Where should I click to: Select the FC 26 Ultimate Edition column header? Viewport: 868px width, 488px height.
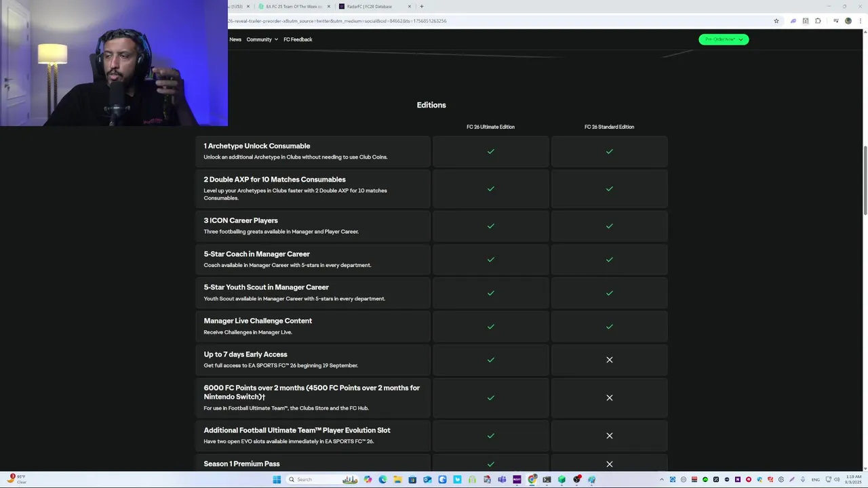490,127
